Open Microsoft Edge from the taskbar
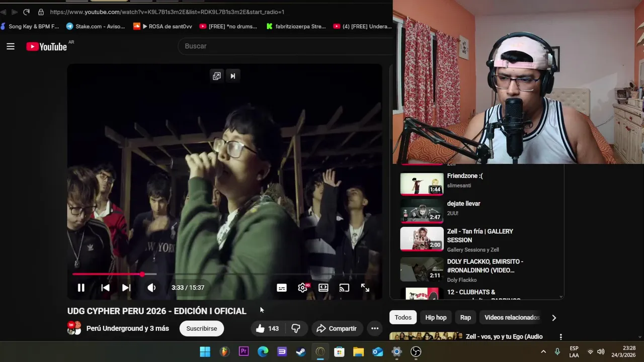644x362 pixels. (263, 351)
